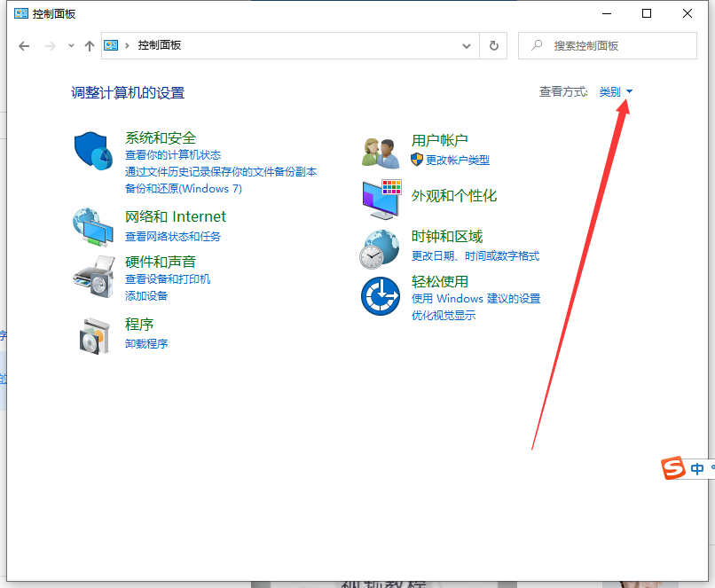This screenshot has width=715, height=588.
Task: Click the up one level arrow
Action: click(x=89, y=45)
